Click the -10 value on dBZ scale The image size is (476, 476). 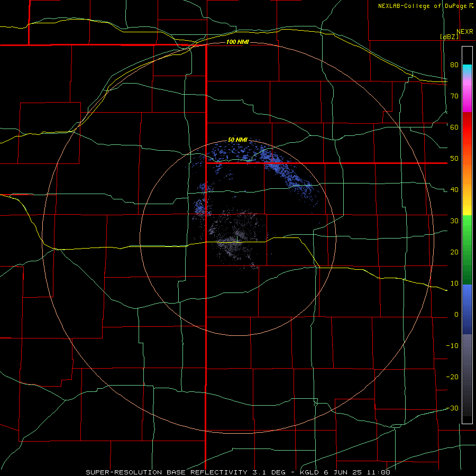click(x=452, y=346)
